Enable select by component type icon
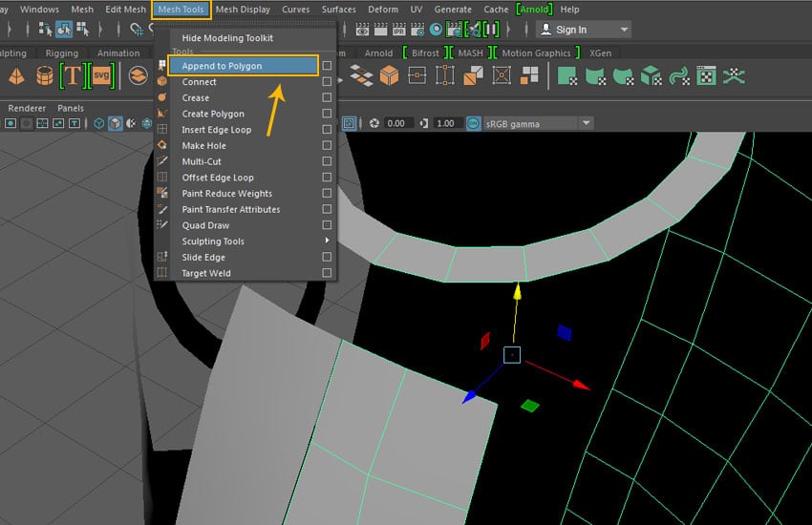This screenshot has height=525, width=812. [83, 30]
